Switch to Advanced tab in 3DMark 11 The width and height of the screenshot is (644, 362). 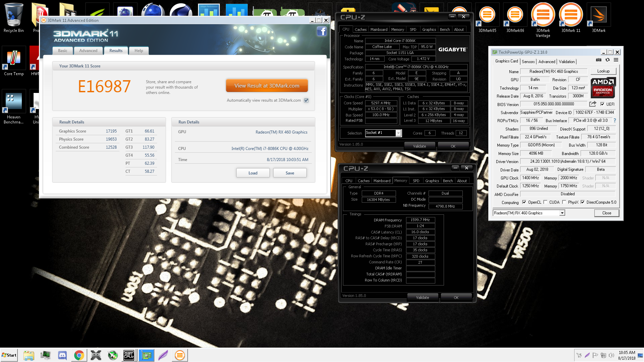coord(88,51)
